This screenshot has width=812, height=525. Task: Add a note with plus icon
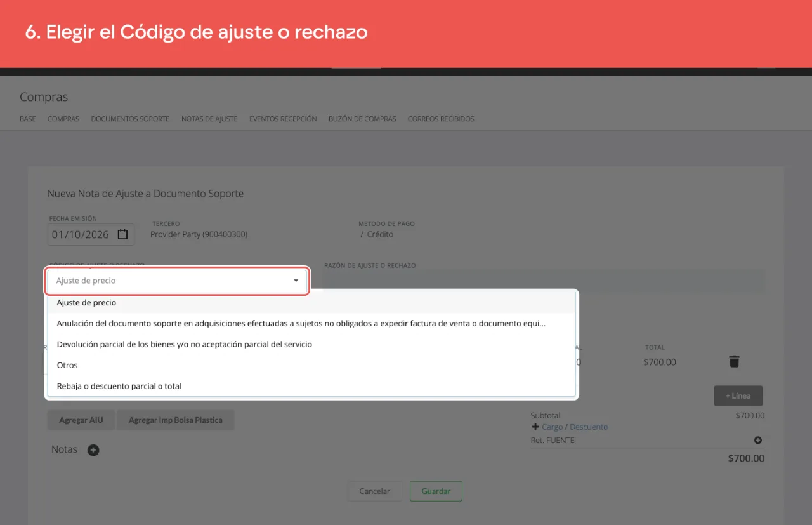(x=93, y=450)
